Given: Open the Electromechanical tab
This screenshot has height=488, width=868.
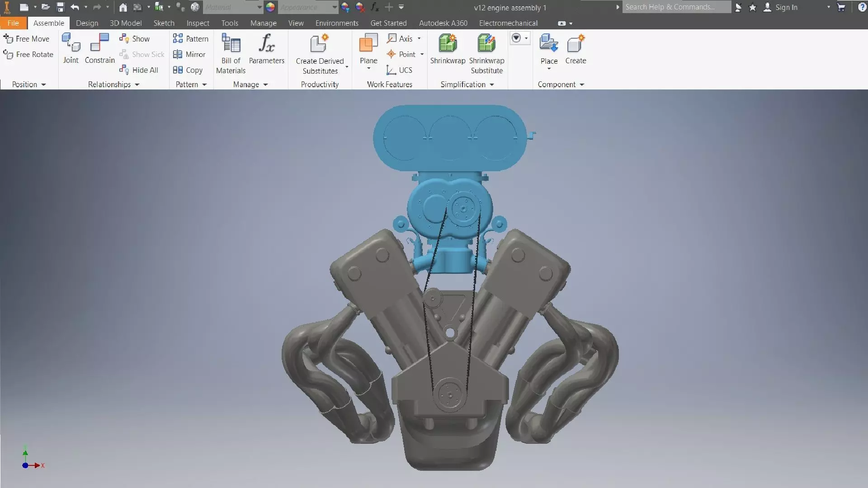Looking at the screenshot, I should pyautogui.click(x=508, y=23).
